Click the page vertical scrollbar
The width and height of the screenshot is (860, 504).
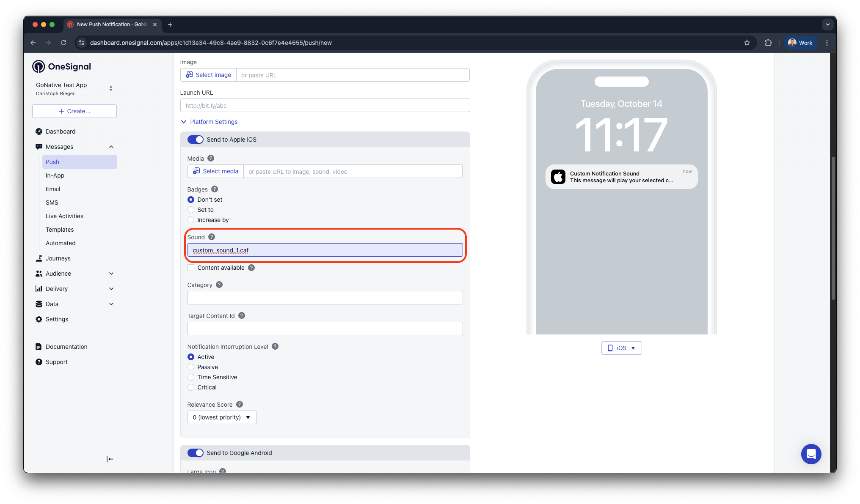[x=833, y=228]
